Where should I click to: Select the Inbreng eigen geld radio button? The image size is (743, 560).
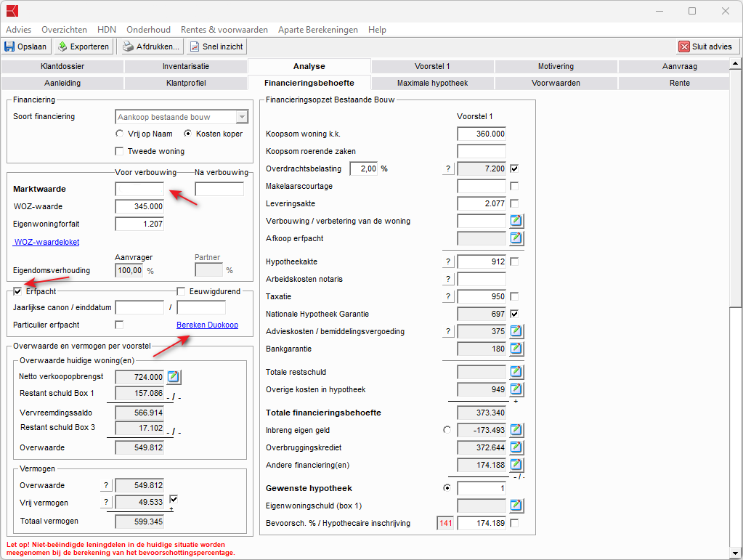[x=447, y=430]
